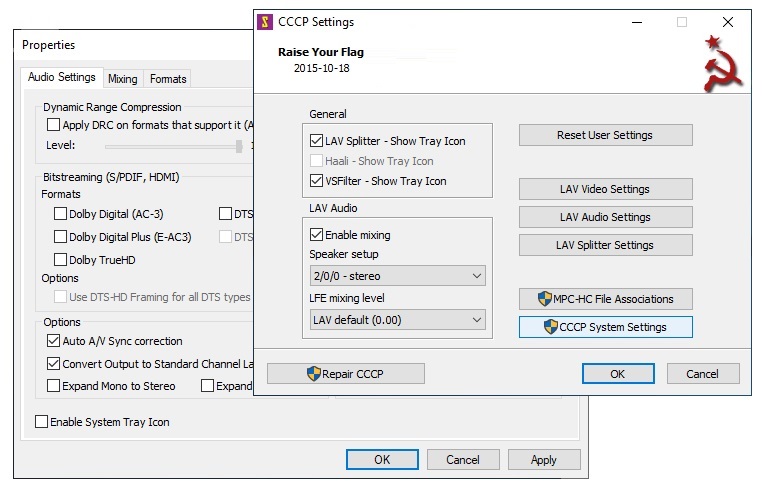Expand the LFE mixing level dropdown
Viewport: 764px width, 490px height.
(x=397, y=320)
